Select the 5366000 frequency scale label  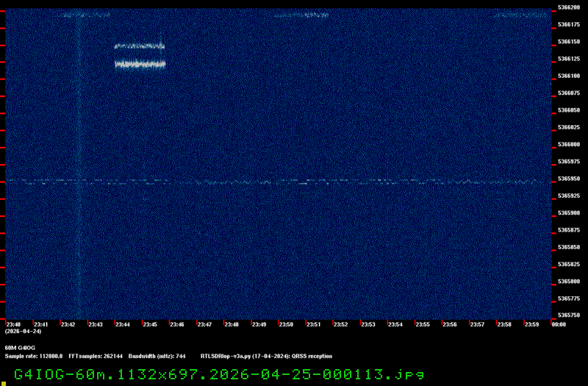point(568,145)
